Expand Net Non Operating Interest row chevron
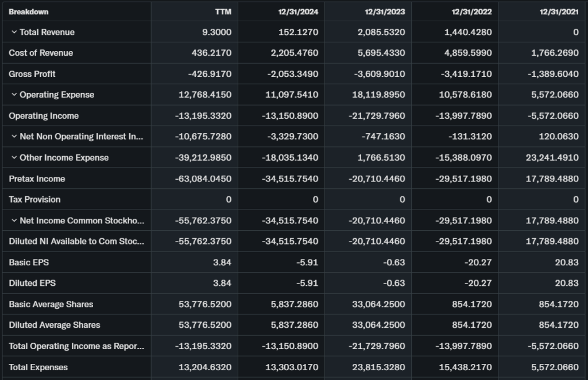The height and width of the screenshot is (380, 588). (x=14, y=137)
